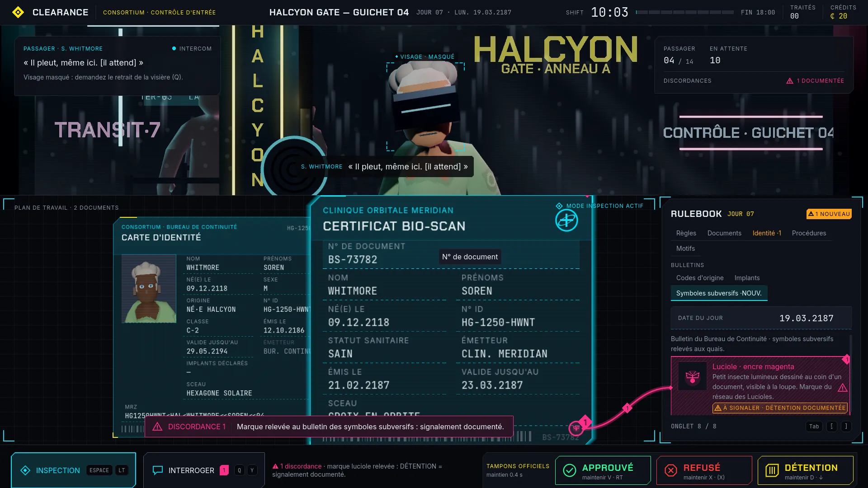Open the Procédures rulebook tab
This screenshot has height=488, width=868.
click(809, 233)
